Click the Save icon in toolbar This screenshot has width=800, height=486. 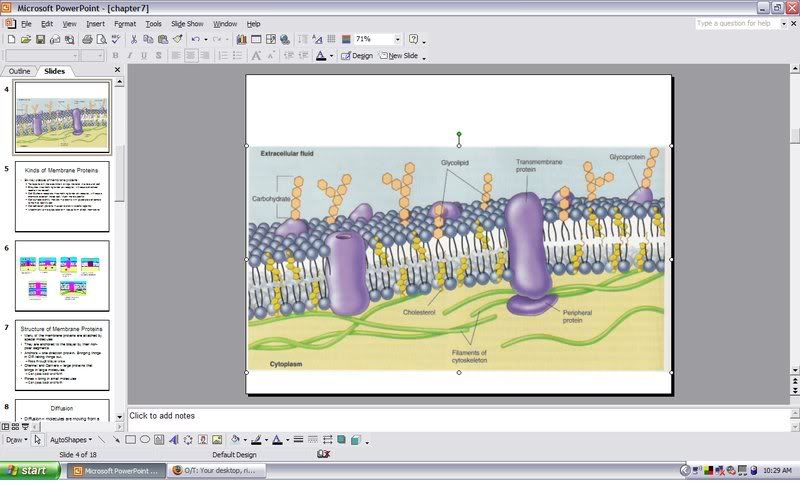click(41, 39)
